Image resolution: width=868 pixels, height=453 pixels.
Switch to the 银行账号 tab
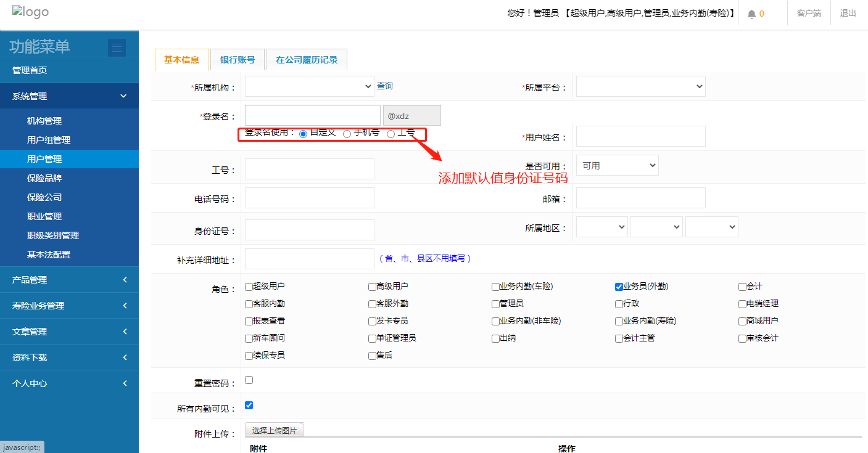tap(238, 60)
